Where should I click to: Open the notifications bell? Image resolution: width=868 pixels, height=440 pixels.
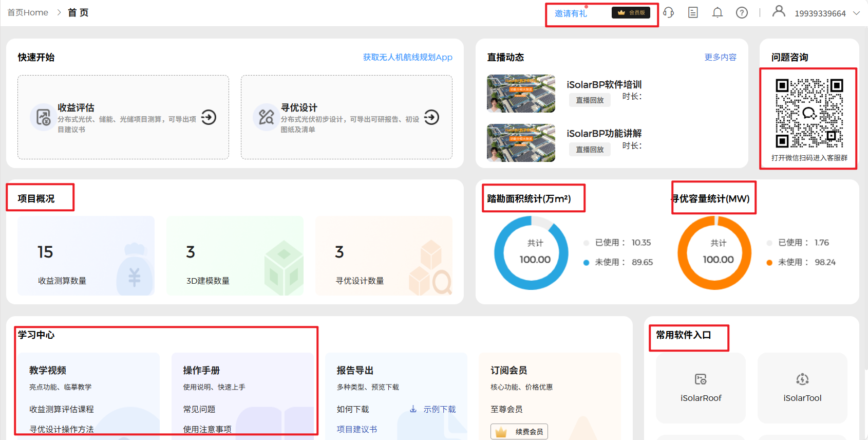(x=718, y=12)
